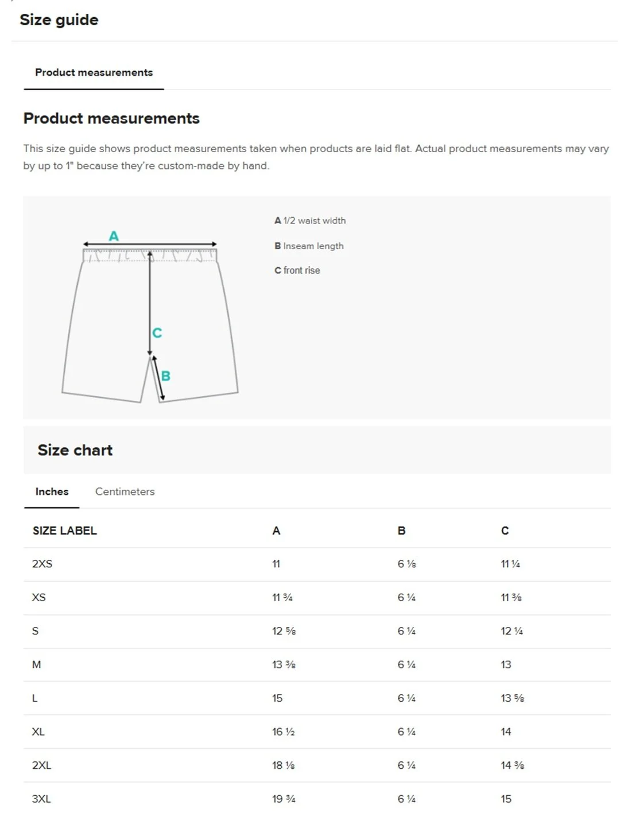
Task: Click the teal B inseam marker
Action: point(166,376)
